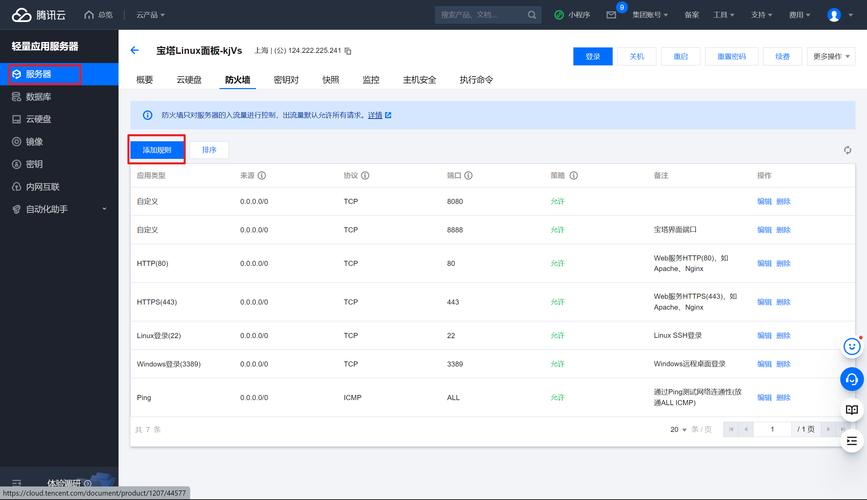Screen dimensions: 867x500
Task: Click the Tencent Cloud logo
Action: [39, 15]
